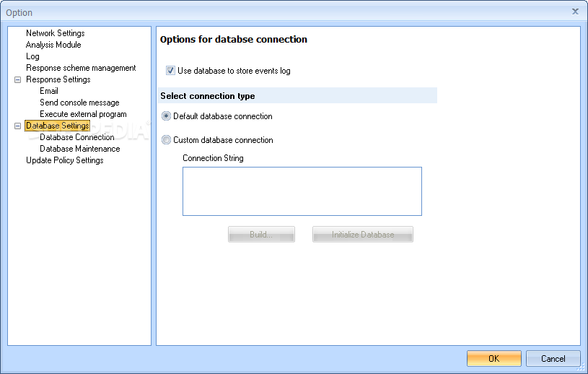
Task: Focus the Connection String text box
Action: click(302, 191)
